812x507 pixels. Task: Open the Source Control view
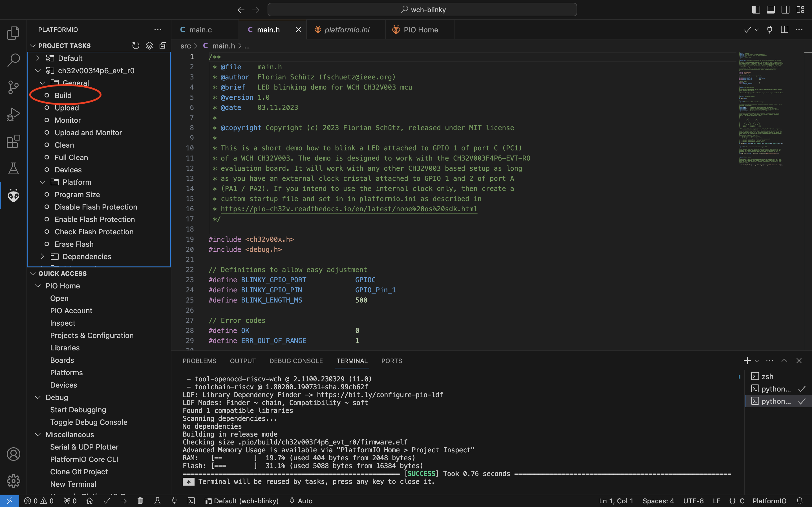[x=14, y=87]
